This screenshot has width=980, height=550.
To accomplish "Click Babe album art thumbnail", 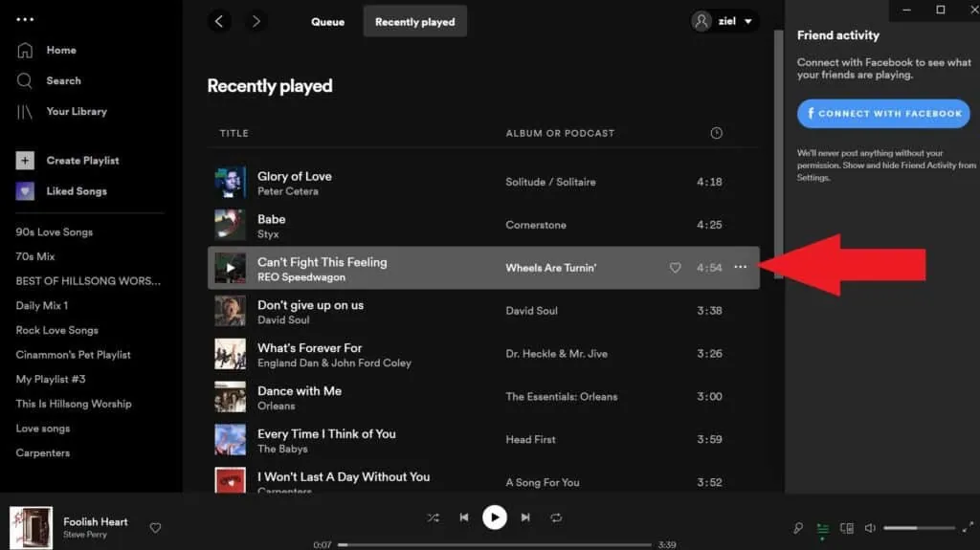I will coord(230,225).
